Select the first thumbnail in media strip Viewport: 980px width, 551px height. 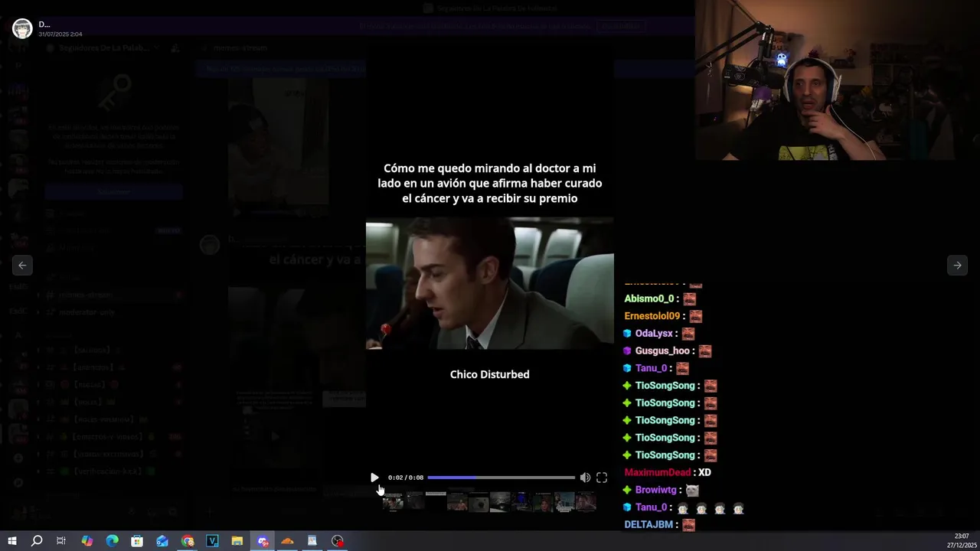pyautogui.click(x=393, y=502)
